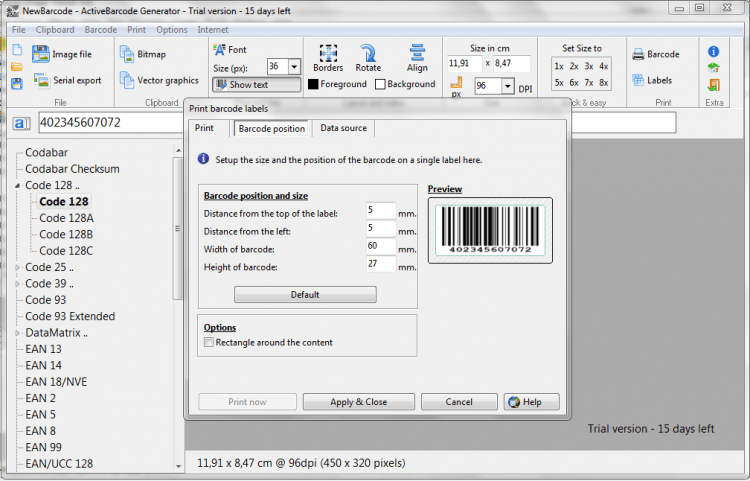Open the font Size (px) dropdown
This screenshot has height=481, width=750.
tap(294, 67)
